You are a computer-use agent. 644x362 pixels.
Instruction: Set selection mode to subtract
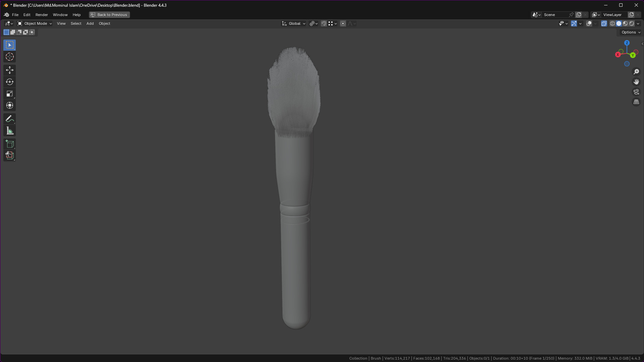coord(19,32)
